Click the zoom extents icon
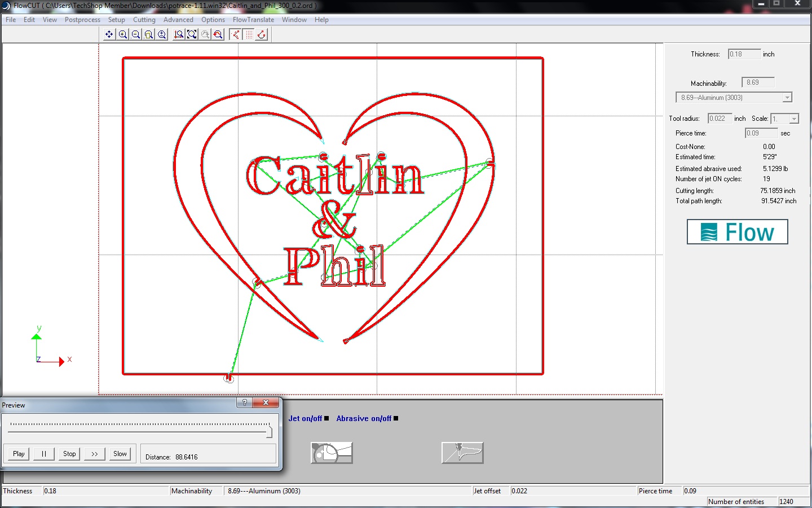 click(x=192, y=34)
